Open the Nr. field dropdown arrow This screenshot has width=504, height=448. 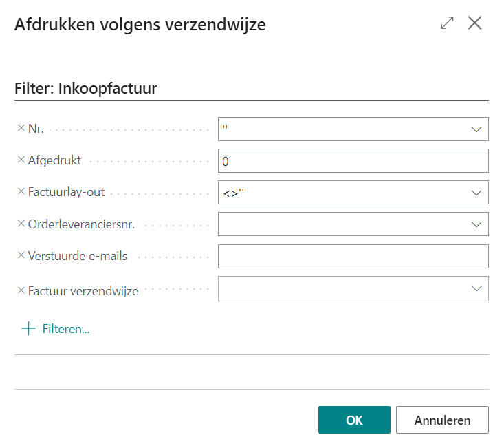coord(476,129)
